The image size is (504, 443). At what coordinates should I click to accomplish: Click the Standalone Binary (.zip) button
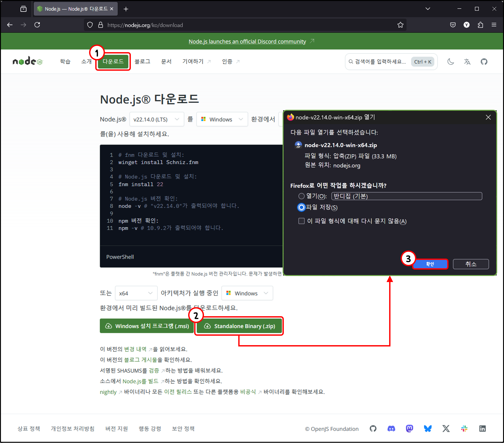point(239,326)
